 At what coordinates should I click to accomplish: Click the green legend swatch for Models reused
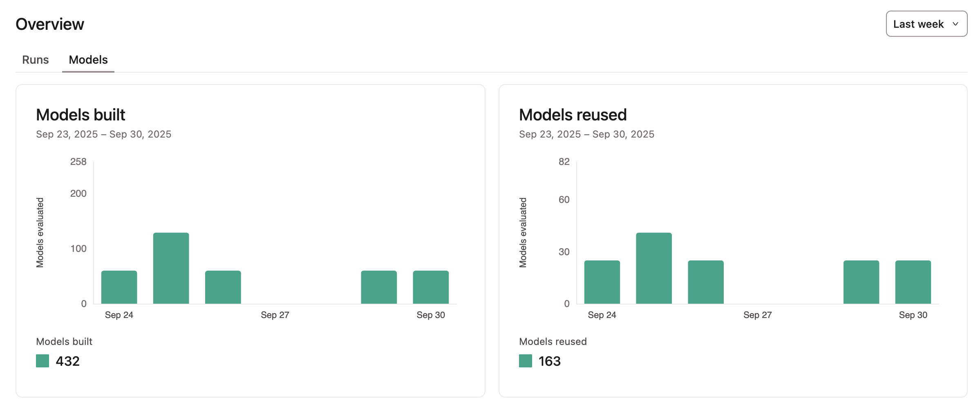tap(525, 361)
